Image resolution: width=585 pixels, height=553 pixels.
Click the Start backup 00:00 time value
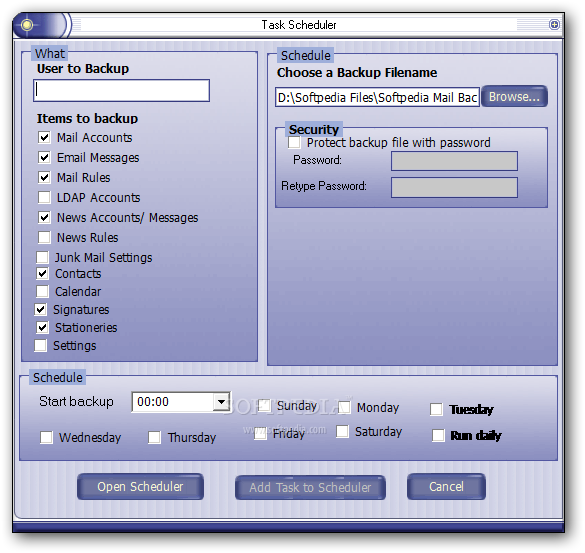[153, 402]
